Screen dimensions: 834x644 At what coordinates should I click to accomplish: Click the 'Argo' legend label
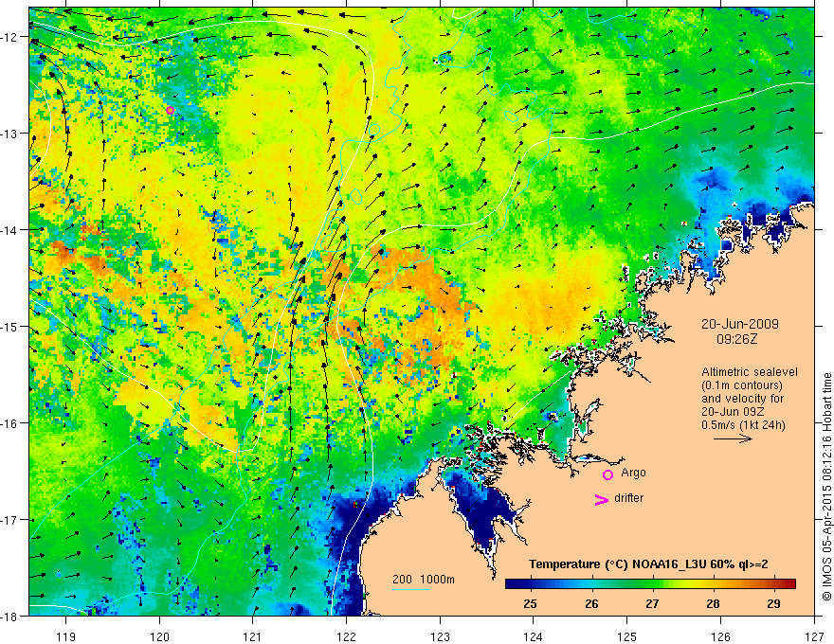pos(633,473)
